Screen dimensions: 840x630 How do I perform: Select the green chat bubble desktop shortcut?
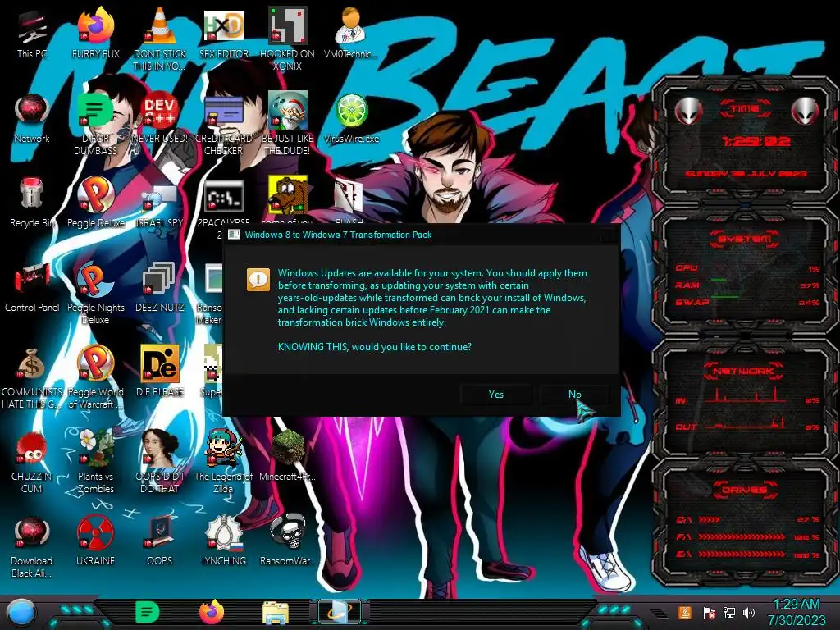pos(95,123)
